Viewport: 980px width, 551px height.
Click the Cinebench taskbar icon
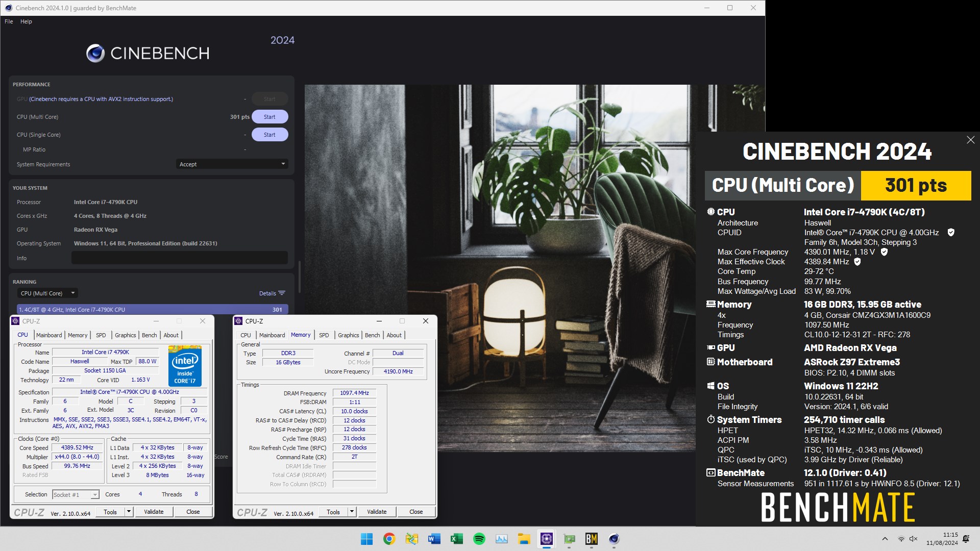(x=614, y=539)
